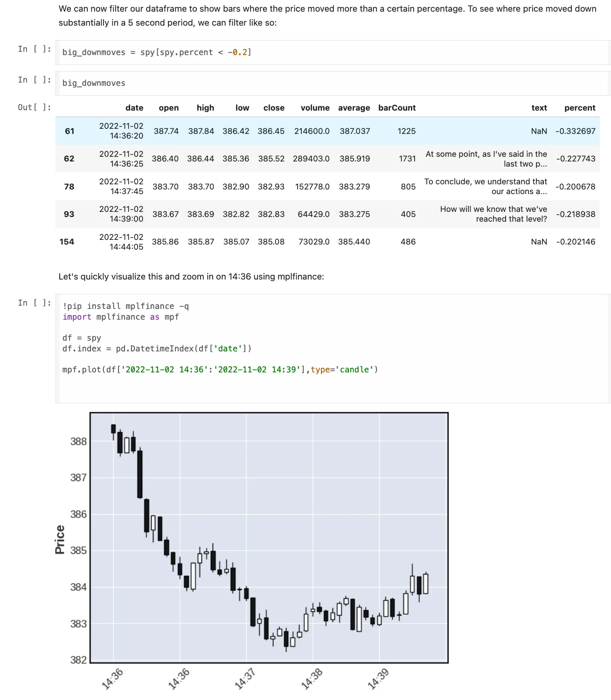Screen dimensions: 611x700
Task: Click the '!pip install mplfinance -q' line
Action: click(x=126, y=306)
